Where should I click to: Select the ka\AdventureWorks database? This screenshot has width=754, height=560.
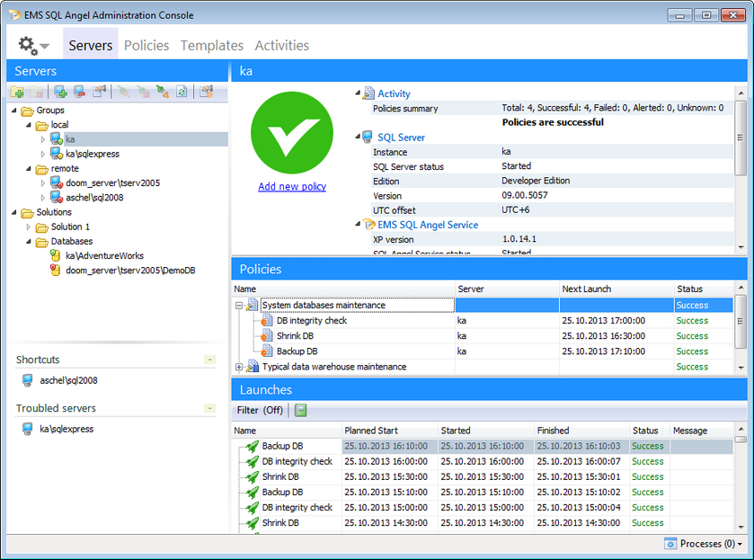click(104, 255)
